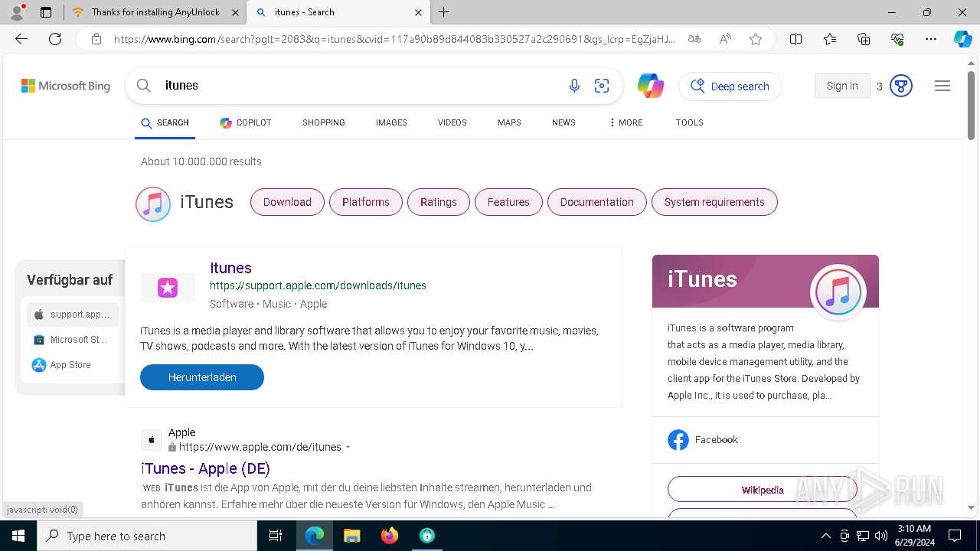Open the Favorites list icon
Screen dimensions: 980x551
click(x=830, y=39)
